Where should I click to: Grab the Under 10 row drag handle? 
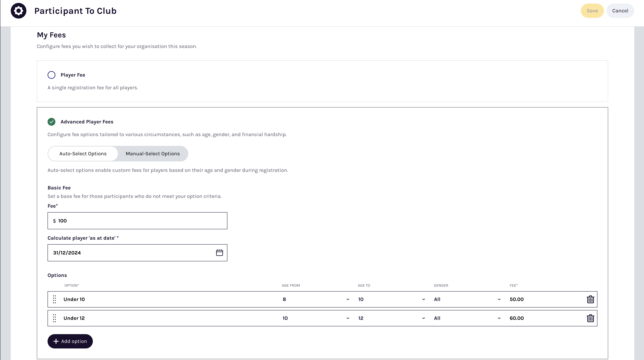click(55, 299)
